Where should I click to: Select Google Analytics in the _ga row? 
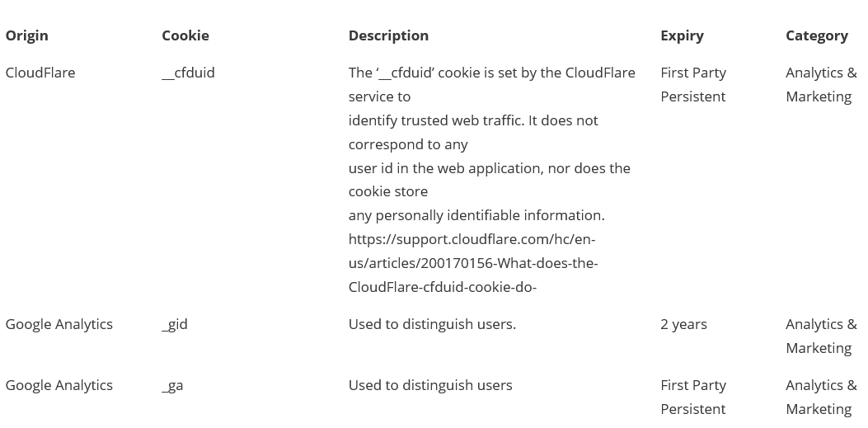tap(59, 385)
